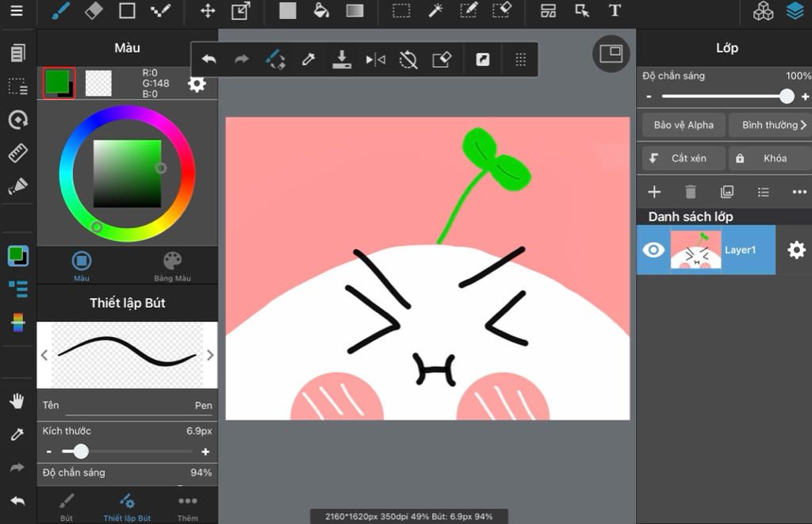
Task: Switch to the Màu tab
Action: tap(82, 266)
